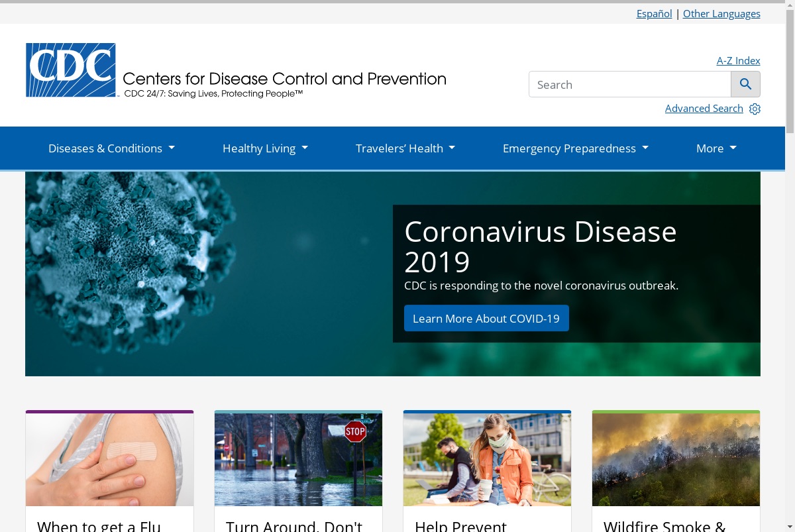Image resolution: width=795 pixels, height=532 pixels.
Task: Switch site to Español
Action: pos(654,13)
